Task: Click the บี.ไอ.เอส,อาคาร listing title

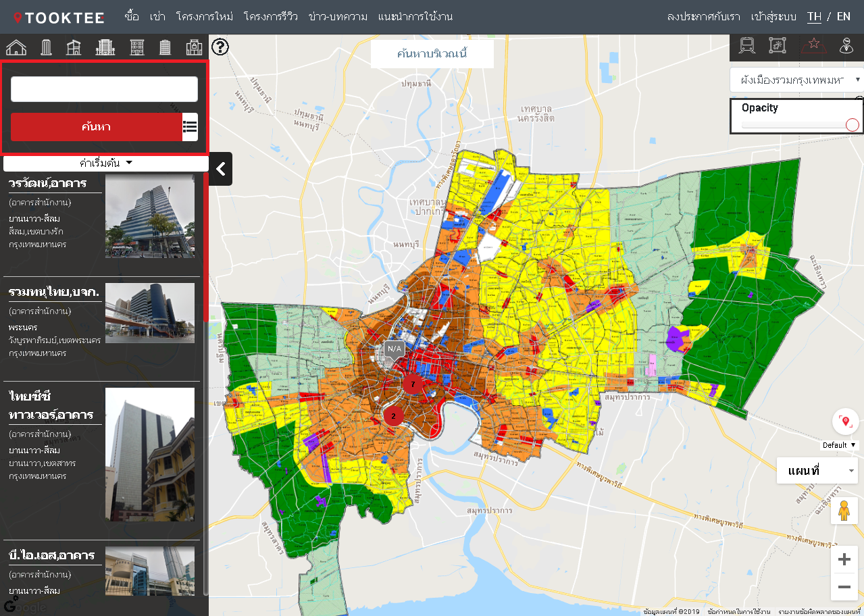Action: pyautogui.click(x=51, y=555)
